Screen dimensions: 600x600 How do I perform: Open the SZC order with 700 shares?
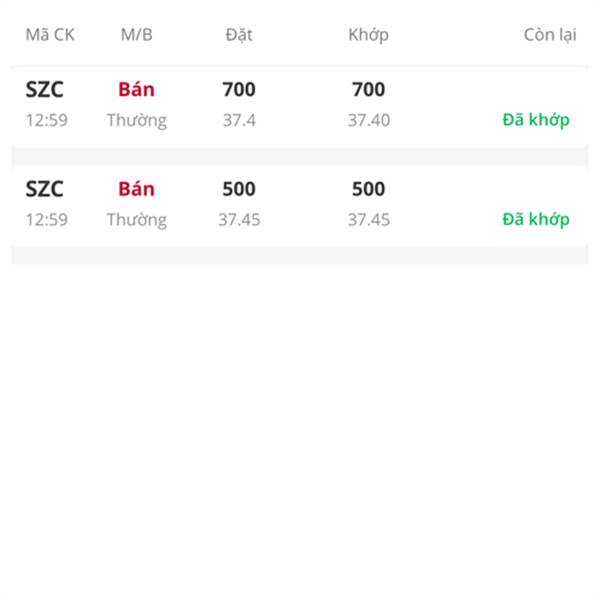pyautogui.click(x=300, y=105)
